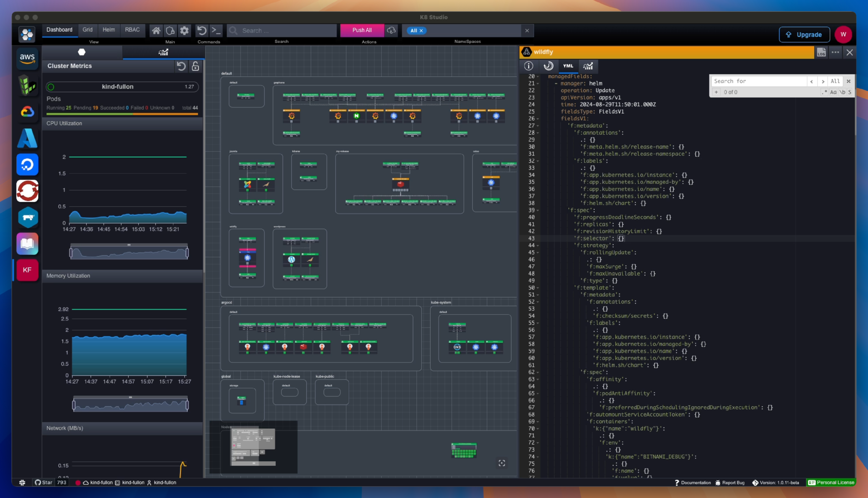Open the LOG viewer for wildfly

pos(821,52)
